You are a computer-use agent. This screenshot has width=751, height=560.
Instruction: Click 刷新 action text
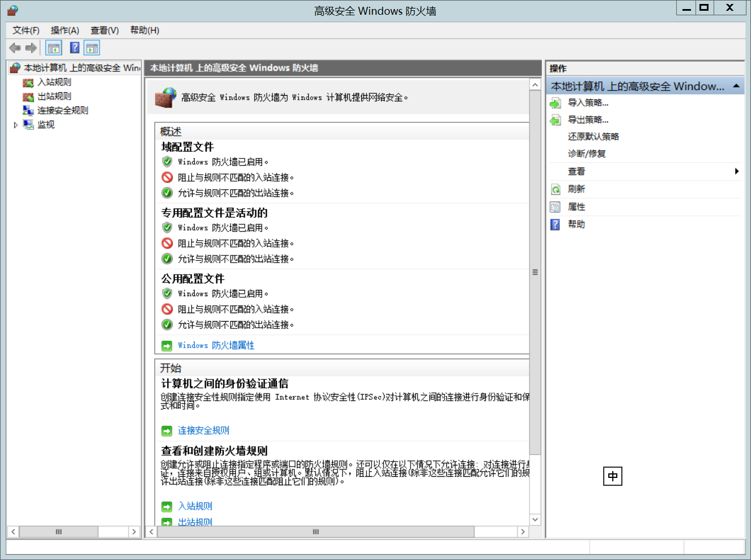click(577, 189)
